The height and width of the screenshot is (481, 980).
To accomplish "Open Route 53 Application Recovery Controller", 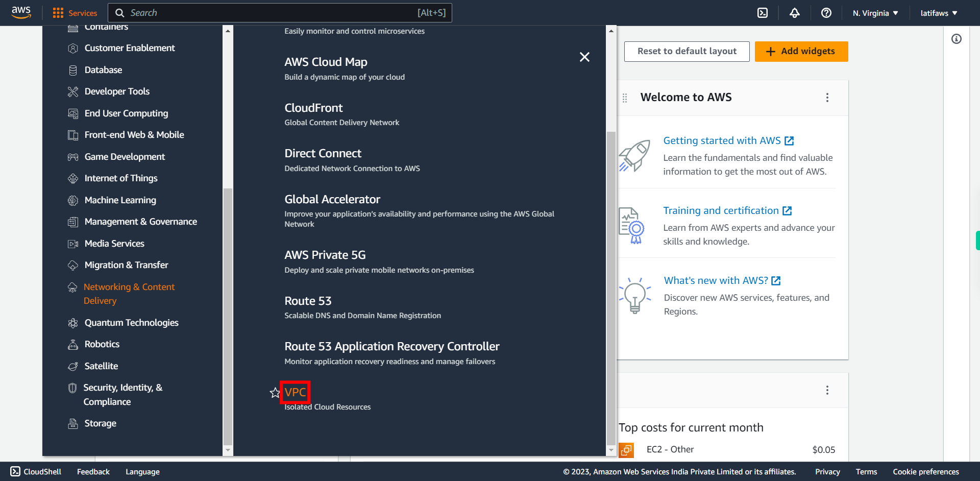I will [x=392, y=346].
